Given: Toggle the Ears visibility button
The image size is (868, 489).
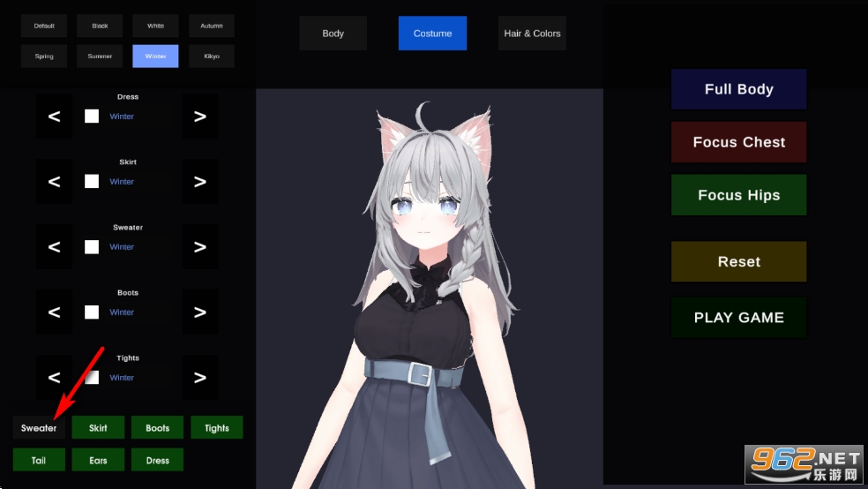Looking at the screenshot, I should [98, 460].
